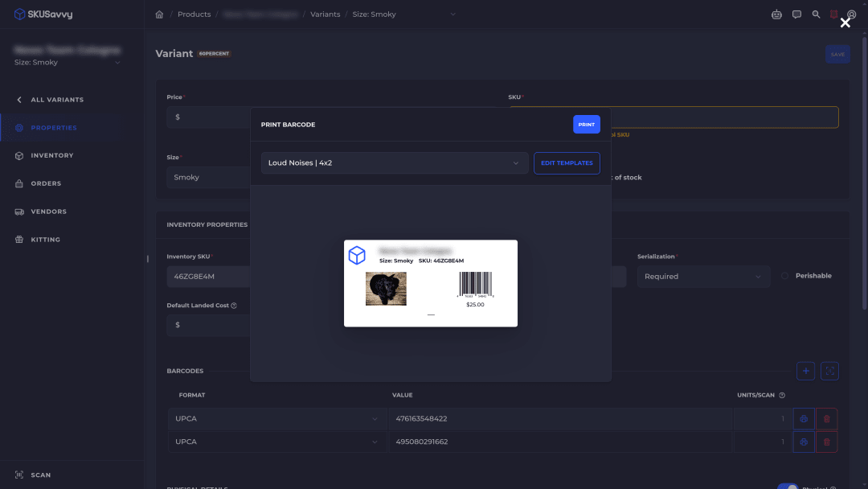
Task: Toggle the Perishable radio option
Action: pyautogui.click(x=784, y=276)
